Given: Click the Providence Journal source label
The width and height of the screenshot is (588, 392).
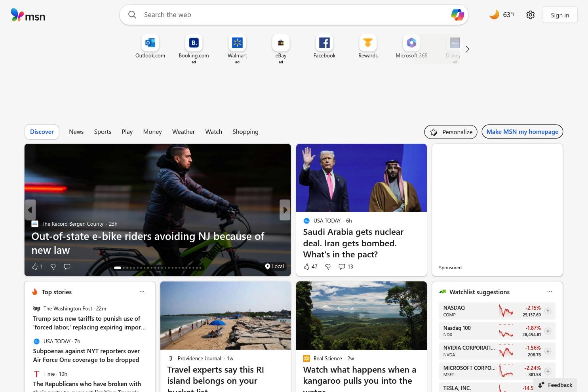Looking at the screenshot, I should [199, 358].
